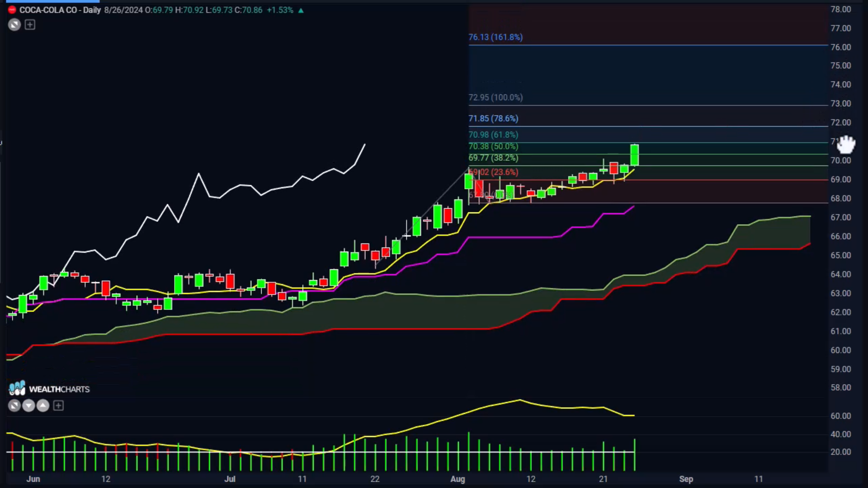
Task: Click 59.00 on the price axis
Action: (x=840, y=369)
